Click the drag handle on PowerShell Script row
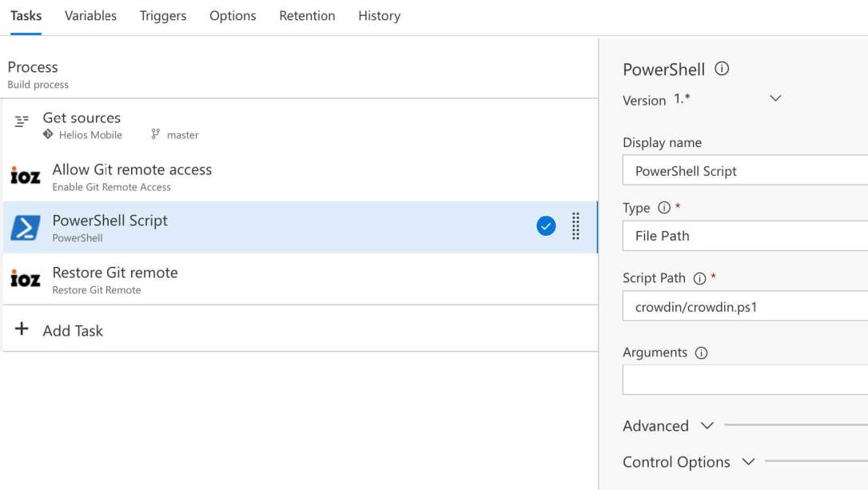 coord(575,226)
